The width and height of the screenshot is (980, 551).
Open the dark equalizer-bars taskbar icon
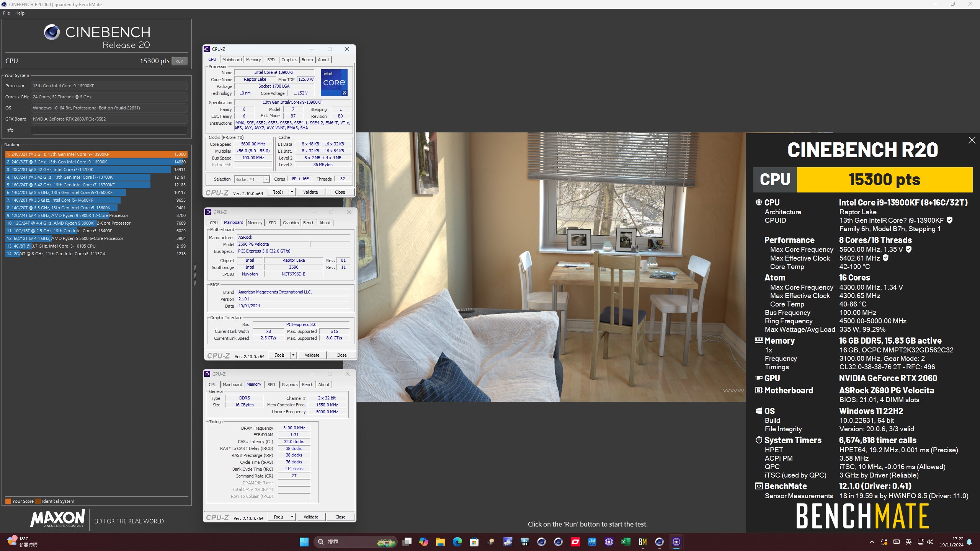(525, 542)
